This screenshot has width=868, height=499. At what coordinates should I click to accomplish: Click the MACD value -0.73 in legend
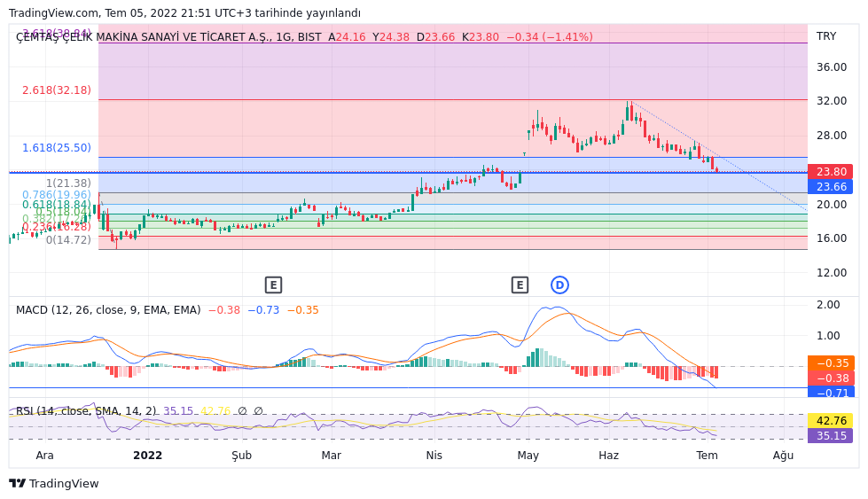[263, 310]
